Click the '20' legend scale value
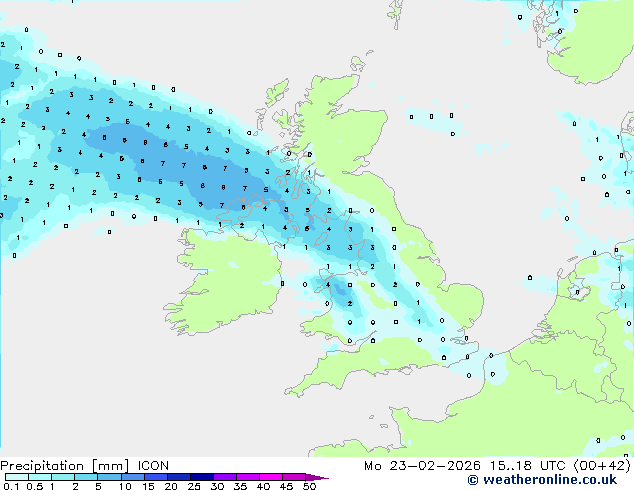This screenshot has width=634, height=490. (171, 486)
